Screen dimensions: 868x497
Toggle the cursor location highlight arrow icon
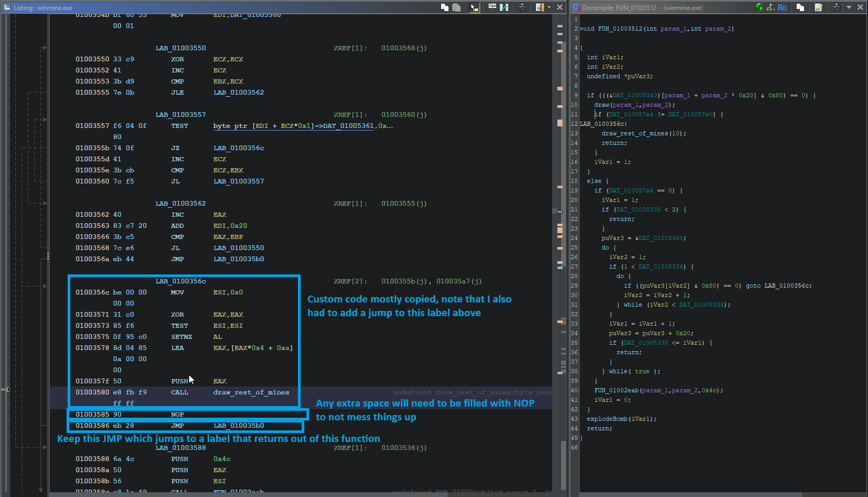pyautogui.click(x=474, y=7)
